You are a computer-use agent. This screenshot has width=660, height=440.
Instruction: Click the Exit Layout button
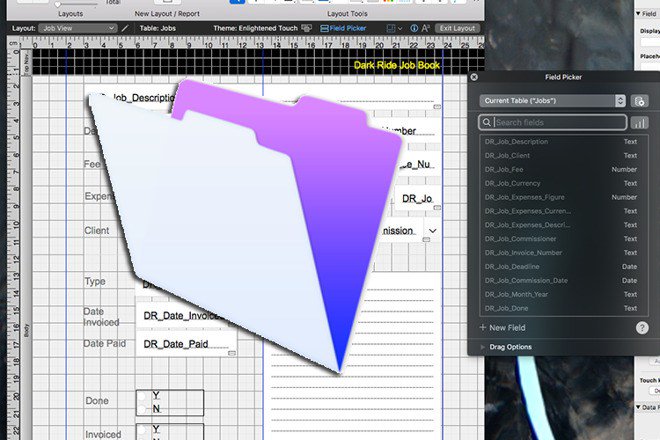pyautogui.click(x=457, y=28)
